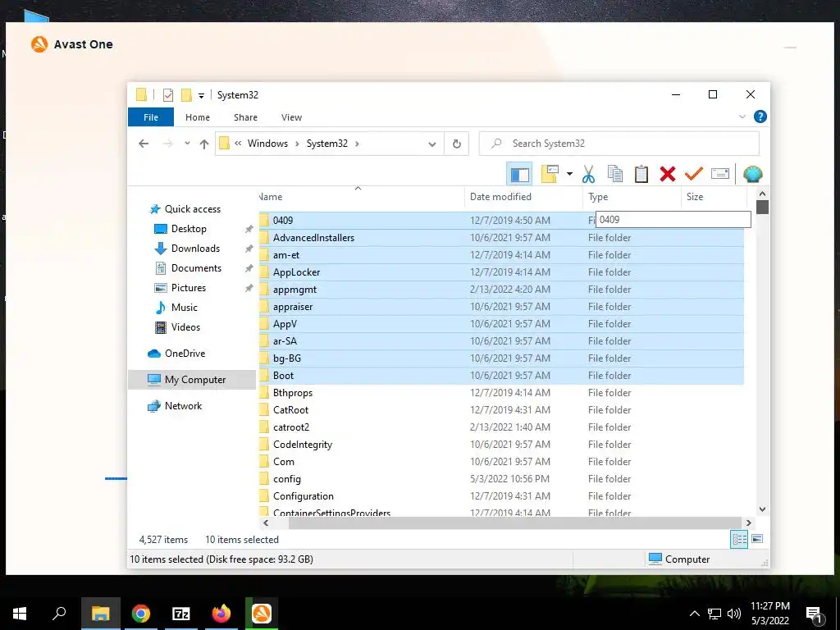The height and width of the screenshot is (630, 840).
Task: Delete selection with red X icon
Action: pyautogui.click(x=668, y=174)
